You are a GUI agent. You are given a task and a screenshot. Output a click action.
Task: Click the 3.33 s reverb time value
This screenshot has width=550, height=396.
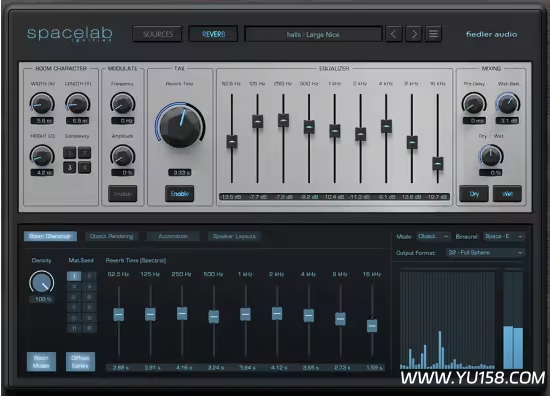[180, 173]
